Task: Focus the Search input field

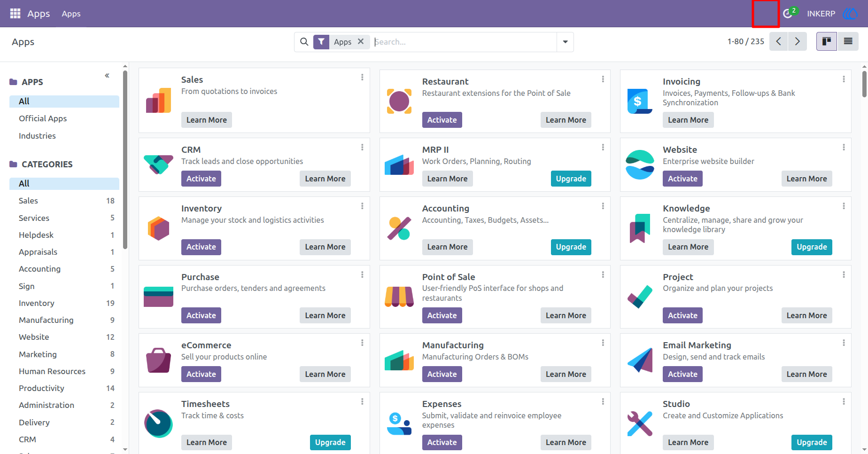Action: (x=464, y=42)
